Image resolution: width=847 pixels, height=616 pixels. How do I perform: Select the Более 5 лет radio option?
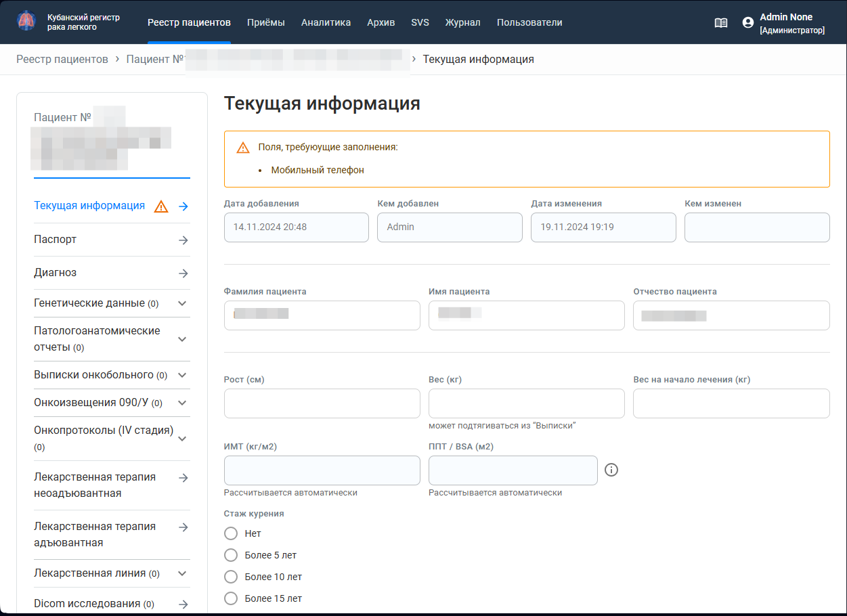point(231,555)
